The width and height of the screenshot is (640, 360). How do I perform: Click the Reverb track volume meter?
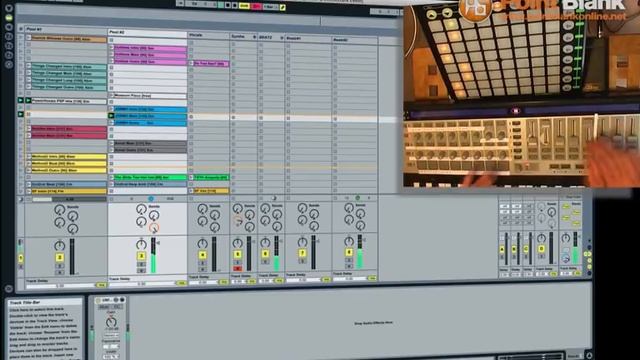point(360,251)
